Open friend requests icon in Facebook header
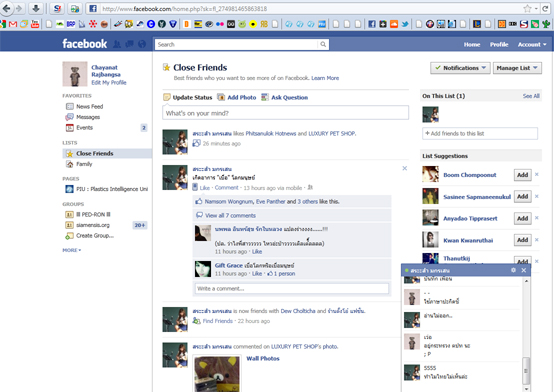The image size is (554, 392). coord(117,44)
